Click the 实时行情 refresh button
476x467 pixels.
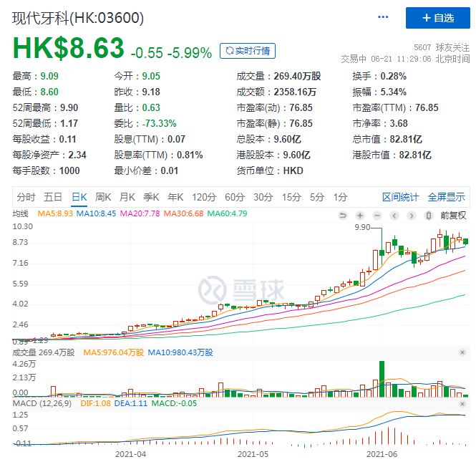248,51
